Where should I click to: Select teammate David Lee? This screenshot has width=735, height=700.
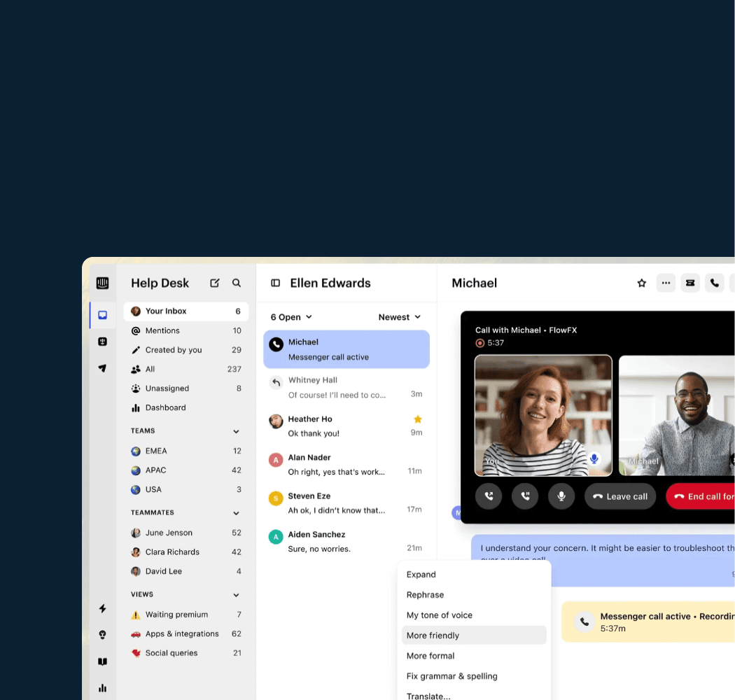pyautogui.click(x=185, y=571)
